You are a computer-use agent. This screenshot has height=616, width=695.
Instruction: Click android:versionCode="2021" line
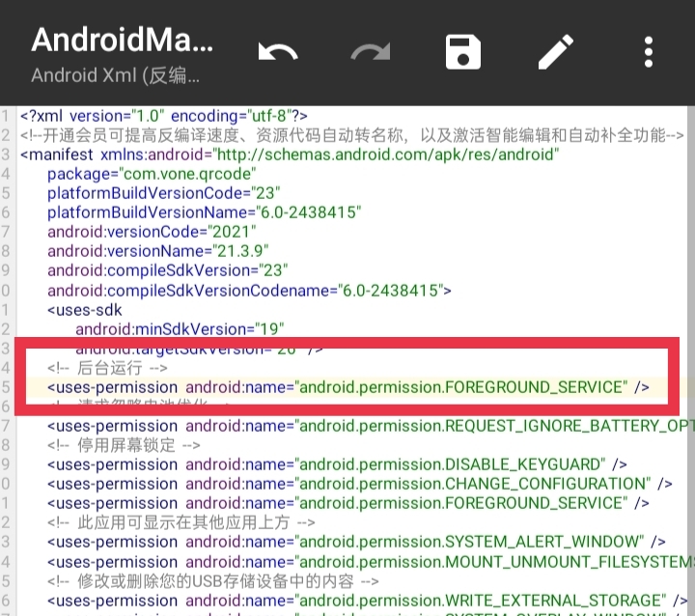tap(152, 232)
